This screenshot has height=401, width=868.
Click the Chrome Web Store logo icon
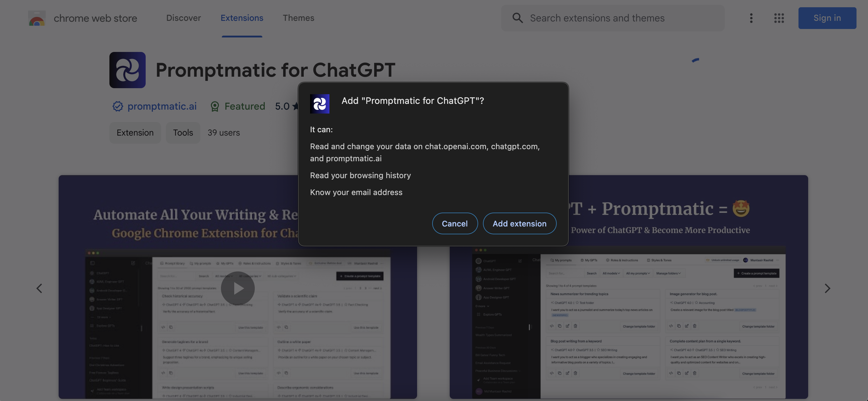37,18
